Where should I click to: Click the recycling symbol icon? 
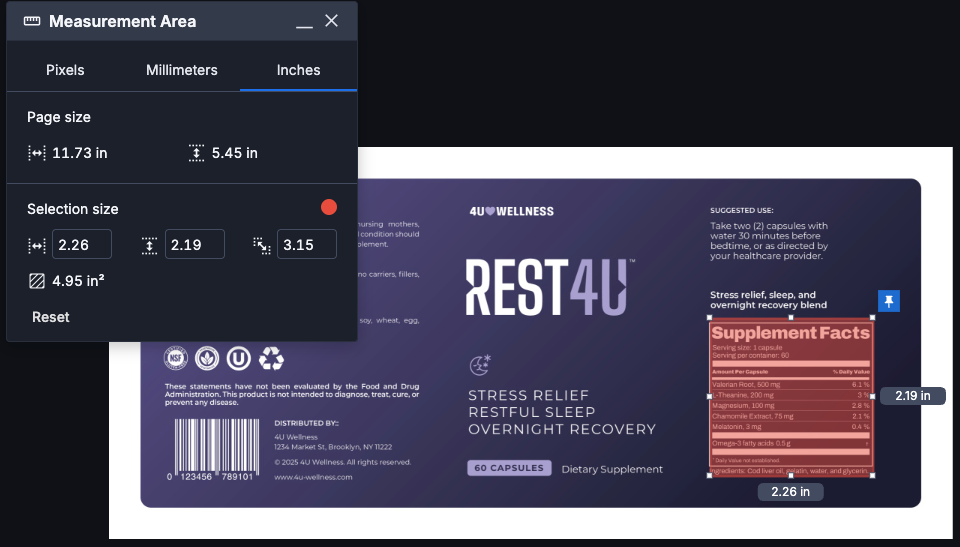271,358
